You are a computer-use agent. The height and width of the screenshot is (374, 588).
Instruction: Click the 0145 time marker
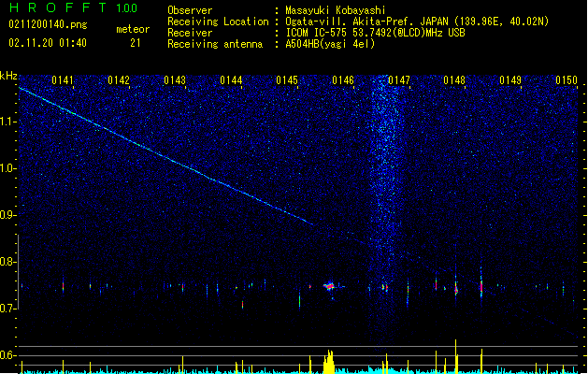pyautogui.click(x=287, y=80)
